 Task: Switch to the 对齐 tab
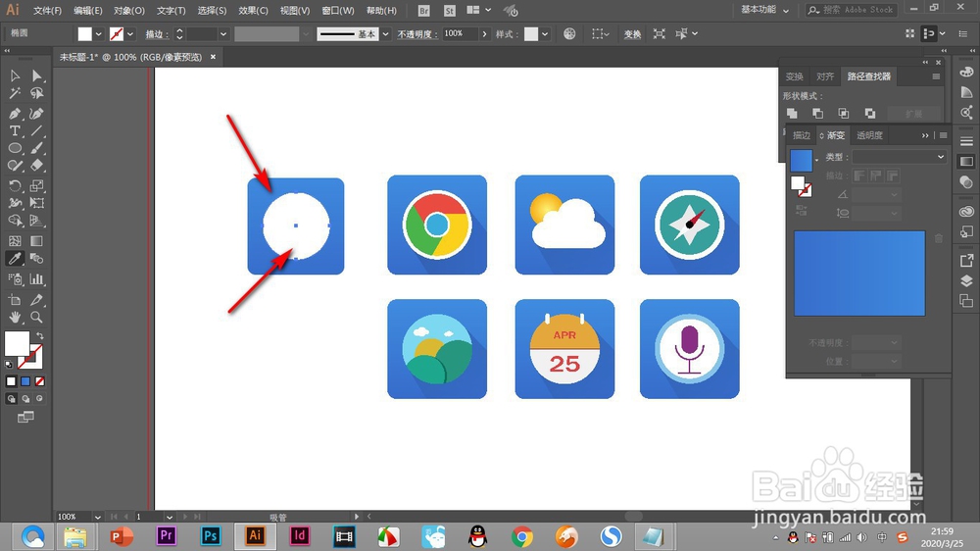pos(825,76)
